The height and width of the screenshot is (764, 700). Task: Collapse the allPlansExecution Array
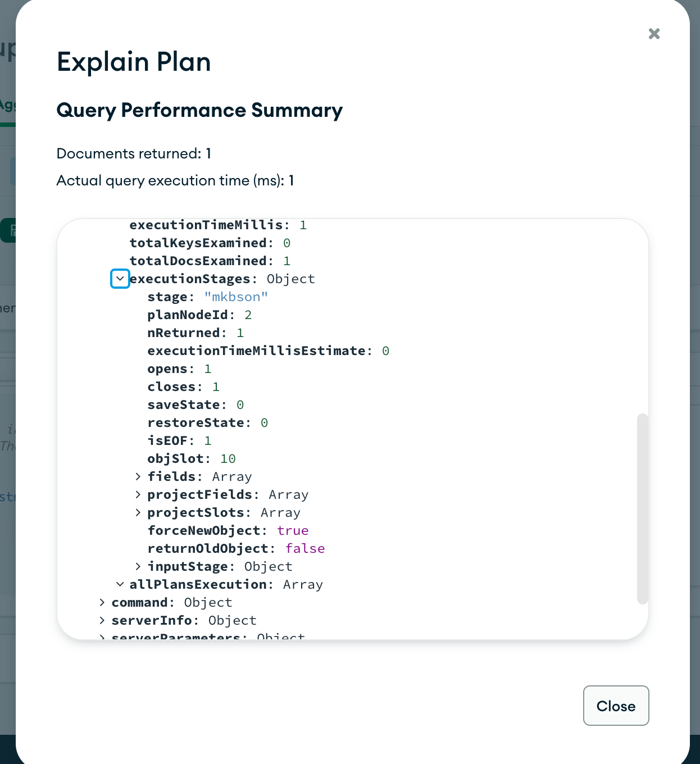(x=120, y=584)
